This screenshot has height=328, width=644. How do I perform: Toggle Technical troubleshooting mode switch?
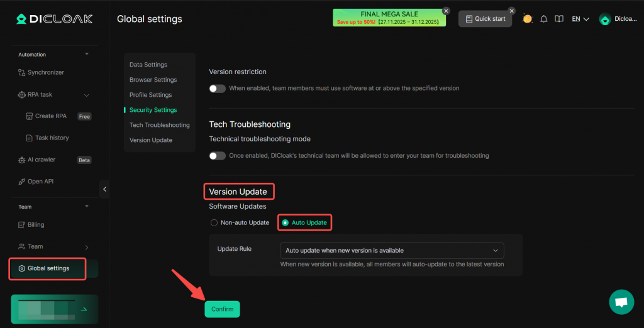pos(217,156)
